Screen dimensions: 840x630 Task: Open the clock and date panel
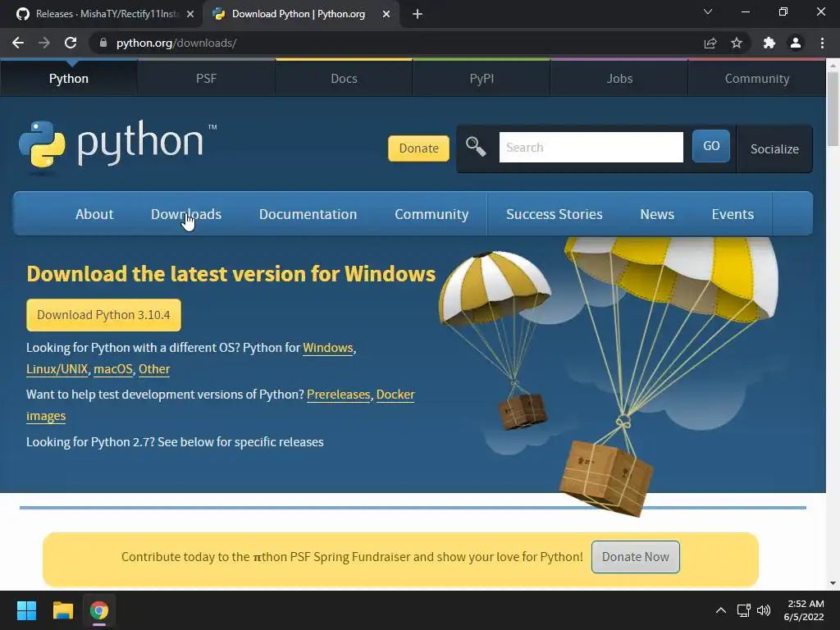[804, 610]
